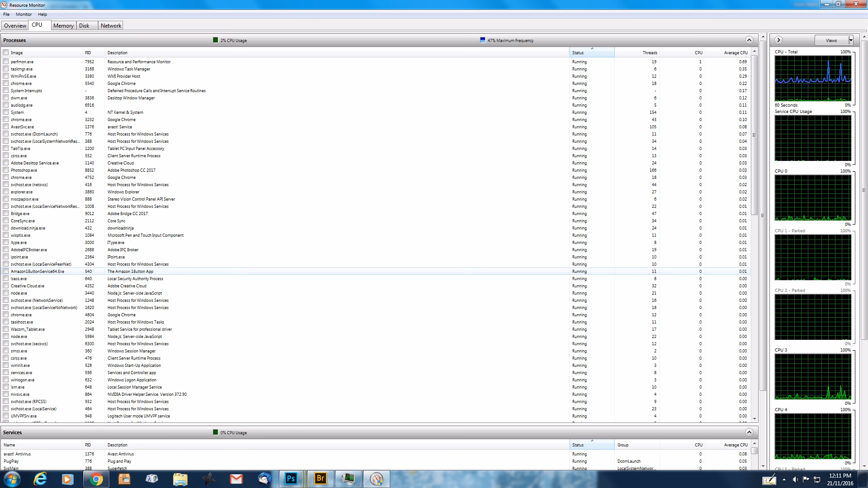The image size is (868, 488).
Task: Select the chrome.exe row with PID 5540
Action: tap(376, 83)
